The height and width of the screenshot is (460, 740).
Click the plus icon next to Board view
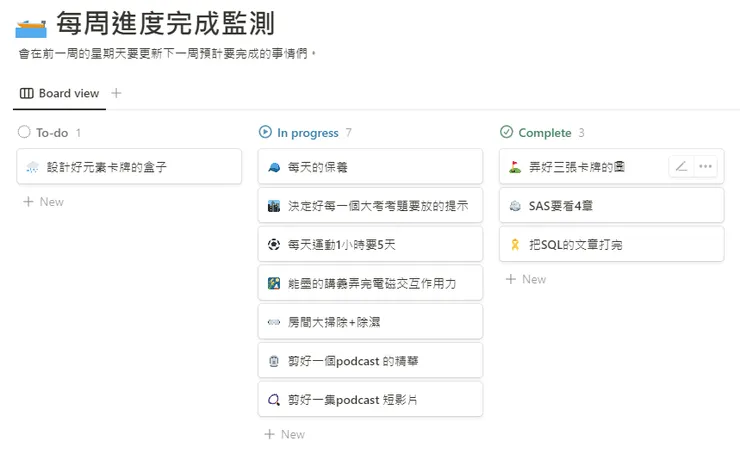tap(116, 93)
